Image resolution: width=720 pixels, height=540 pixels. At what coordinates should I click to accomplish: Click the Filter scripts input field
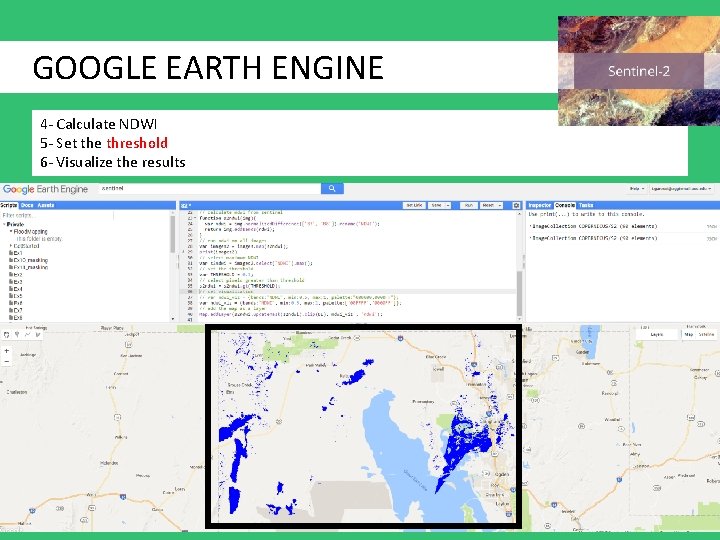tap(57, 215)
